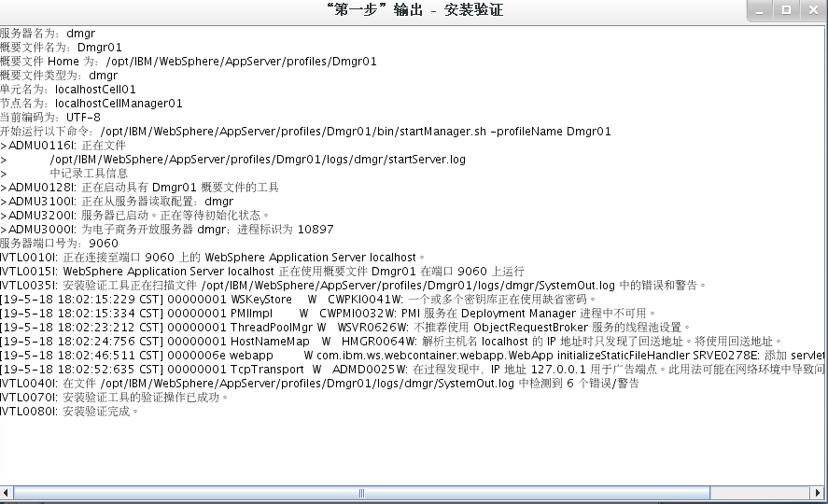
Task: Click the HostNameMap HMGR0064W warning line
Action: tap(391, 341)
